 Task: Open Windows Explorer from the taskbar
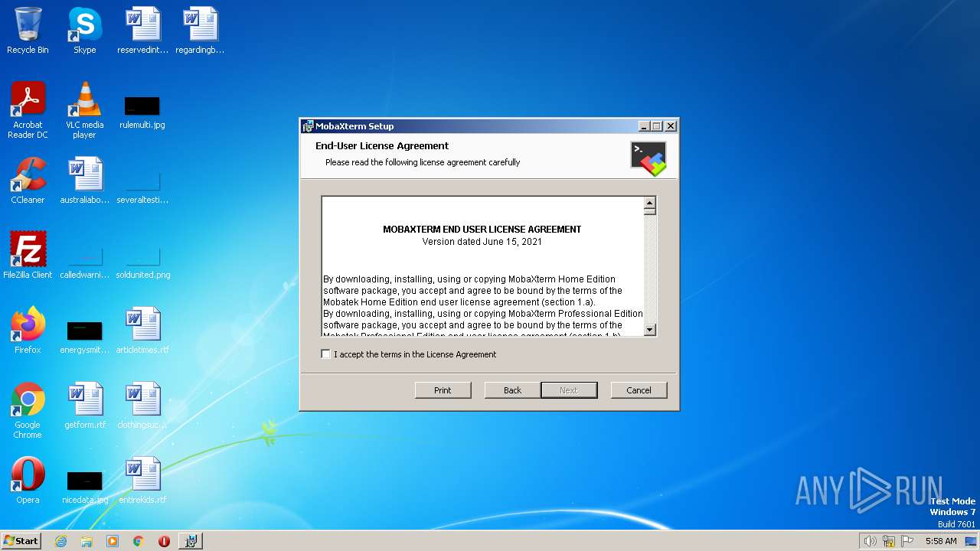click(x=87, y=541)
